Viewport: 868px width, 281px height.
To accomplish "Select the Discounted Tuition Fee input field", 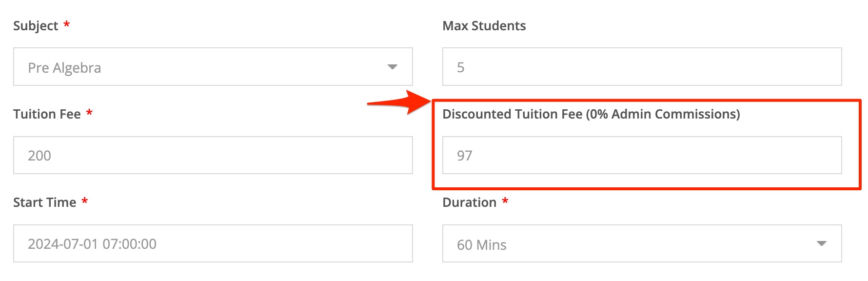I will coord(642,155).
